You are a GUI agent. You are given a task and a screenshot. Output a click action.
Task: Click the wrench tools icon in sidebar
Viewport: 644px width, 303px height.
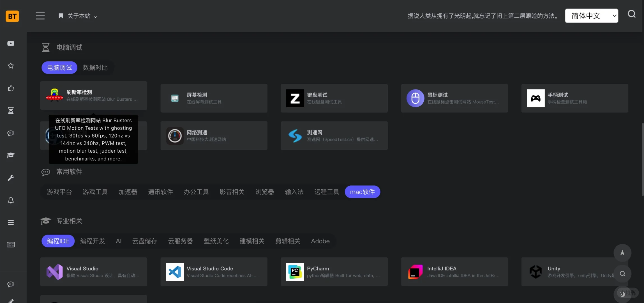[x=11, y=178]
